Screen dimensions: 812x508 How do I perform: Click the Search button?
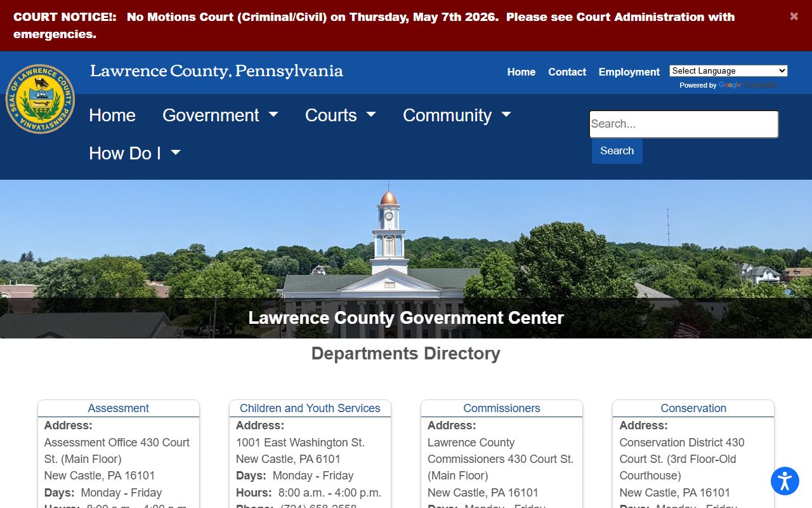(617, 151)
